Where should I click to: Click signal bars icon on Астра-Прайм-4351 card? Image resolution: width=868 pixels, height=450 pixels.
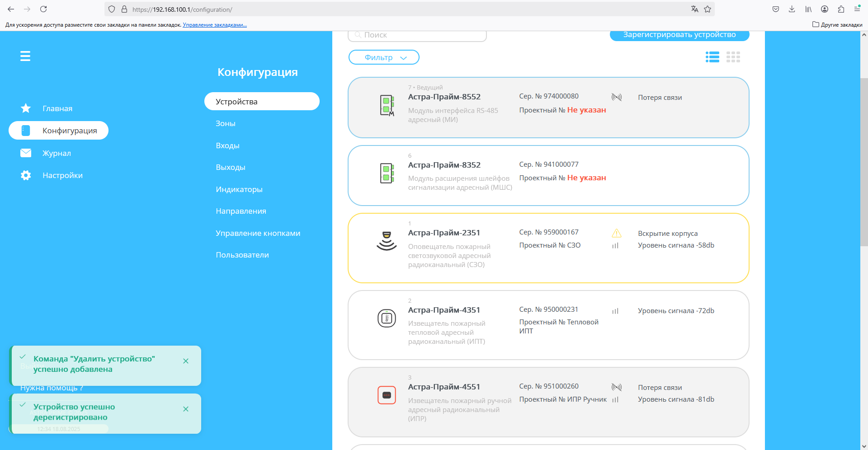(615, 311)
